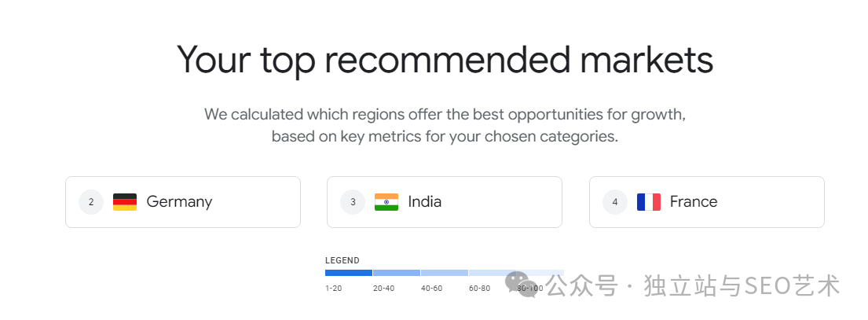Select the rank 2 badge
The image size is (868, 320).
click(91, 202)
